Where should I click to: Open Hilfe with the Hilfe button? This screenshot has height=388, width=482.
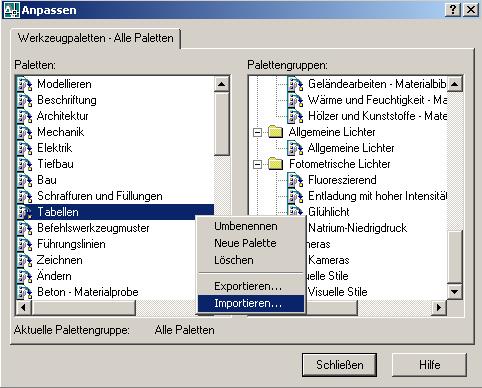pyautogui.click(x=429, y=365)
